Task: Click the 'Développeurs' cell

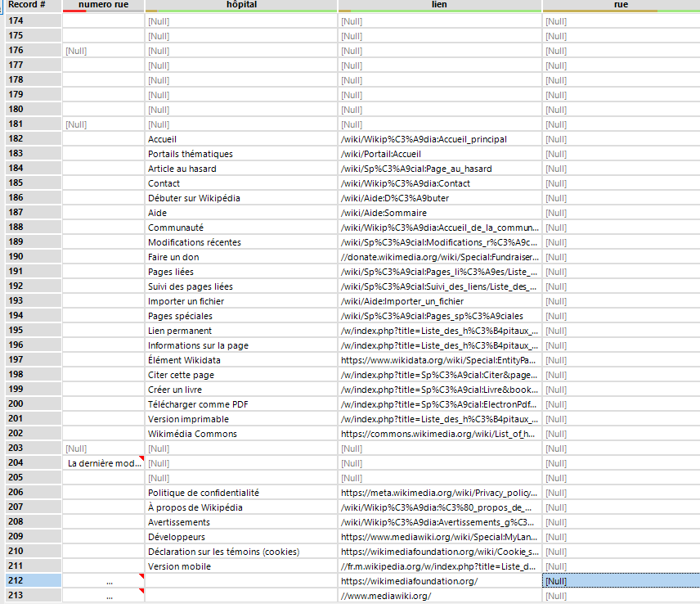Action: (241, 538)
